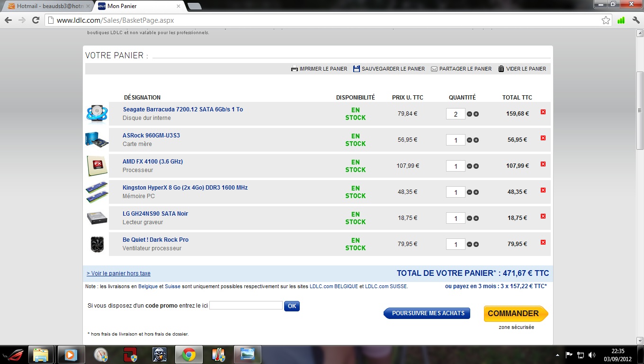Screen dimensions: 644x364
Task: Click the Sauvegarder le panier floppy icon
Action: pyautogui.click(x=357, y=69)
